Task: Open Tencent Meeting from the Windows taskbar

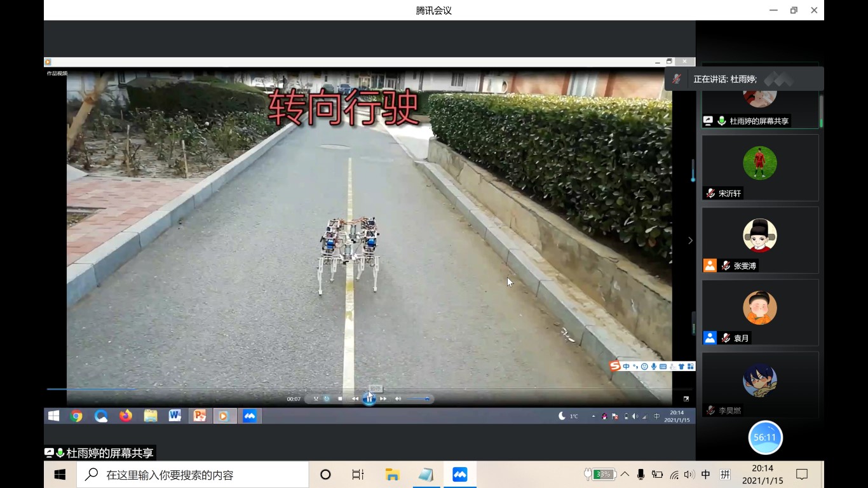Action: tap(460, 475)
